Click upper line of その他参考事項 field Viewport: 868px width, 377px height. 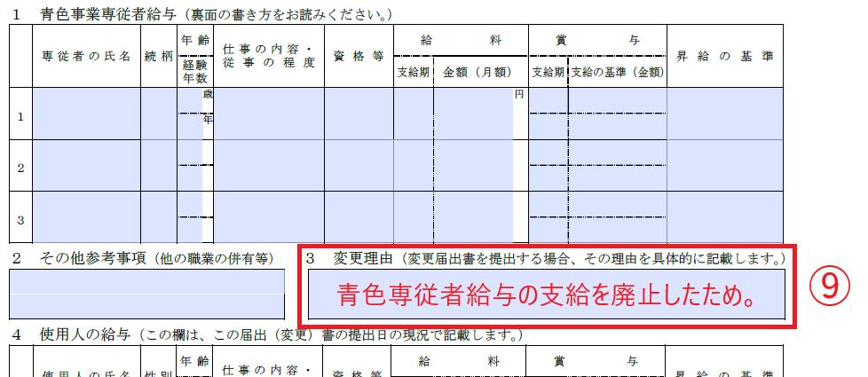point(147,282)
